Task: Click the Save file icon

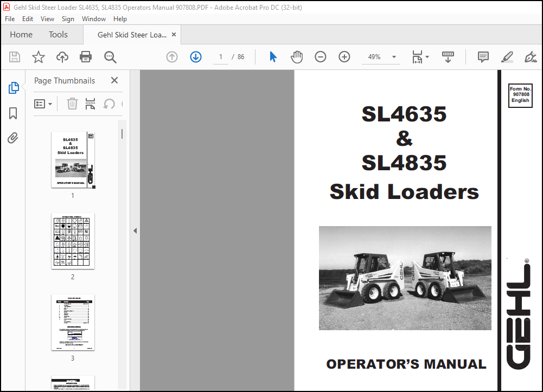Action: (15, 57)
